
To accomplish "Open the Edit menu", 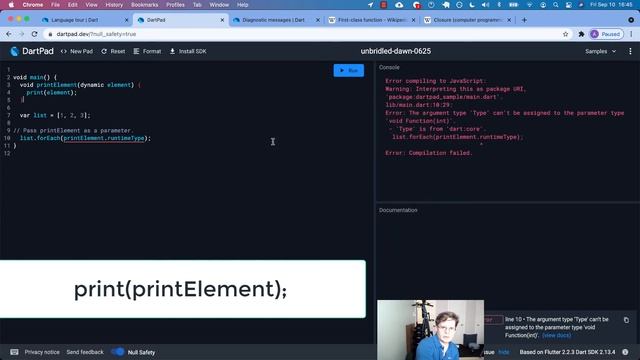I will pyautogui.click(x=73, y=5).
